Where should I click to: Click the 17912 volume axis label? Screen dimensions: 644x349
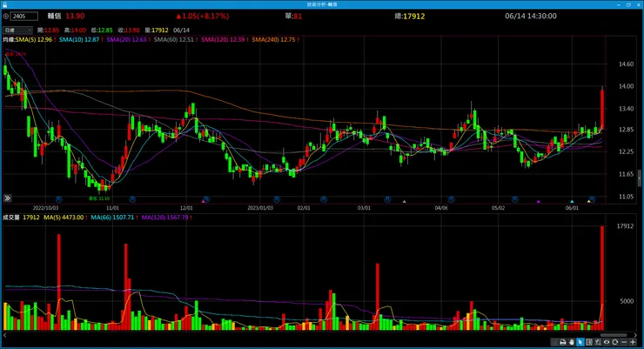(x=625, y=226)
